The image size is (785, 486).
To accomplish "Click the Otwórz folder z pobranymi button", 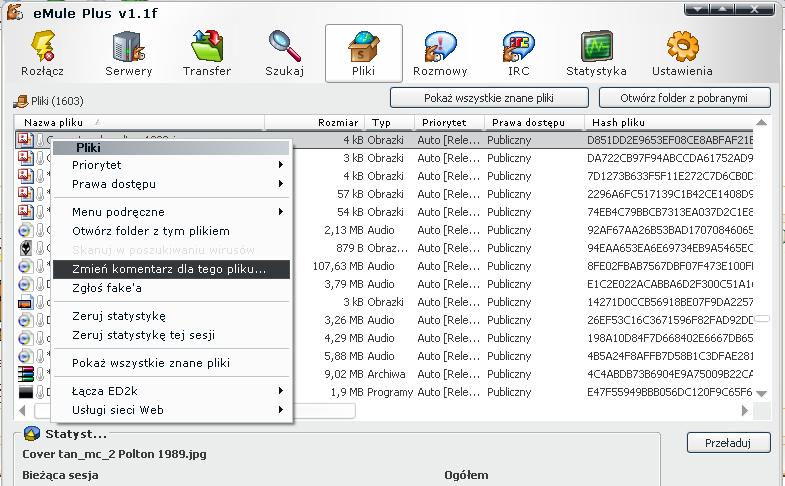I will 684,98.
